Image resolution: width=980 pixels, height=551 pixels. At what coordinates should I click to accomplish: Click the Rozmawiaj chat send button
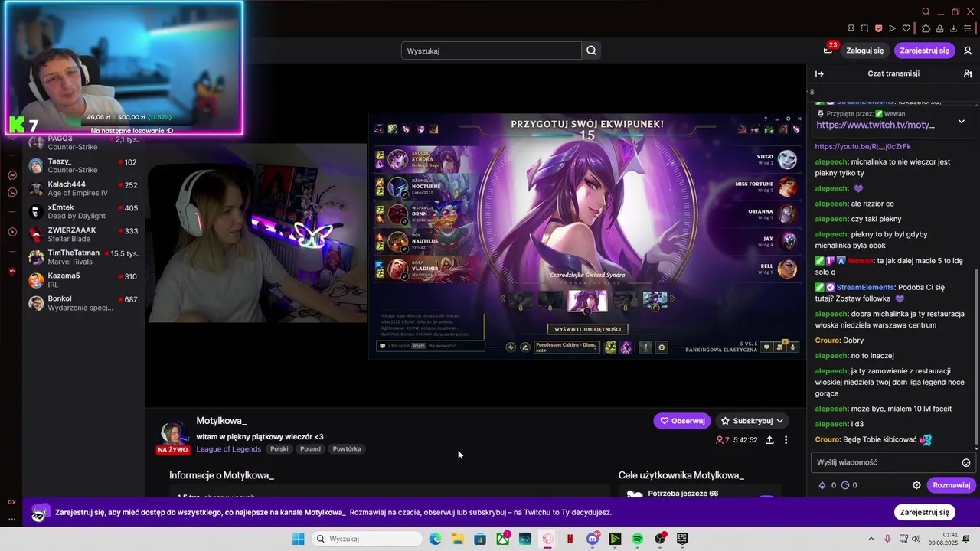click(x=951, y=485)
